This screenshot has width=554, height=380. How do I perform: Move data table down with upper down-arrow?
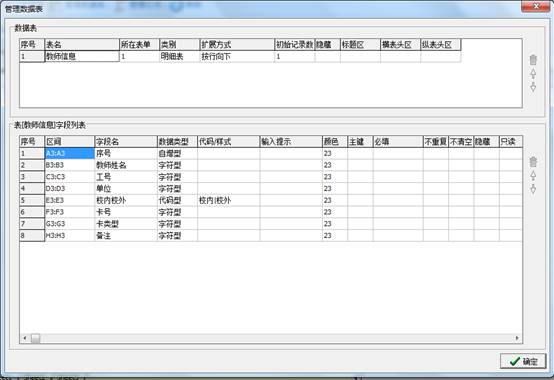533,87
